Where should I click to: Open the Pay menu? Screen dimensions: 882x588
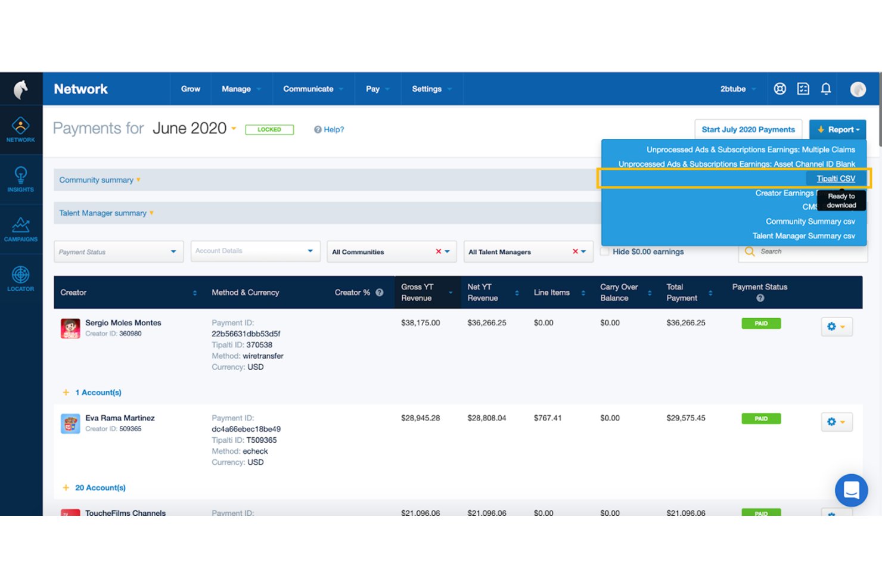(378, 89)
